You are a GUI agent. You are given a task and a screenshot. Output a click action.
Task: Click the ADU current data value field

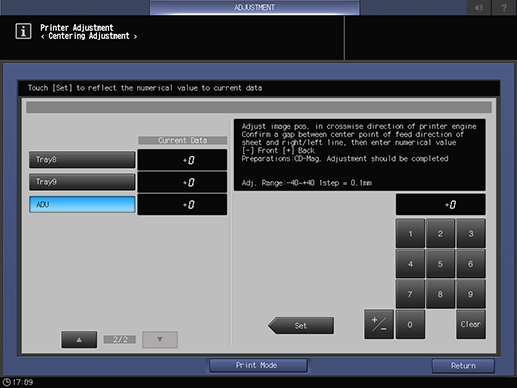pyautogui.click(x=182, y=204)
